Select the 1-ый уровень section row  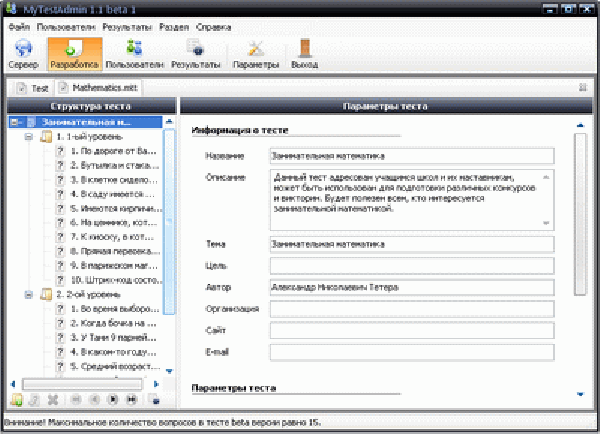click(x=89, y=137)
